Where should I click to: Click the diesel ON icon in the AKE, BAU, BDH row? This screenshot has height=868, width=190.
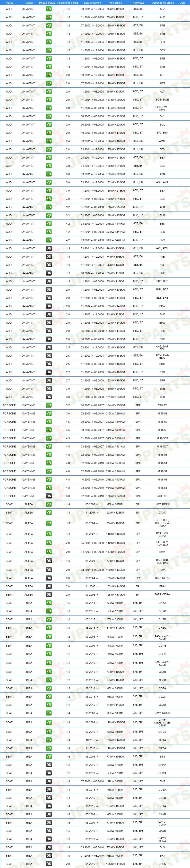click(x=49, y=347)
